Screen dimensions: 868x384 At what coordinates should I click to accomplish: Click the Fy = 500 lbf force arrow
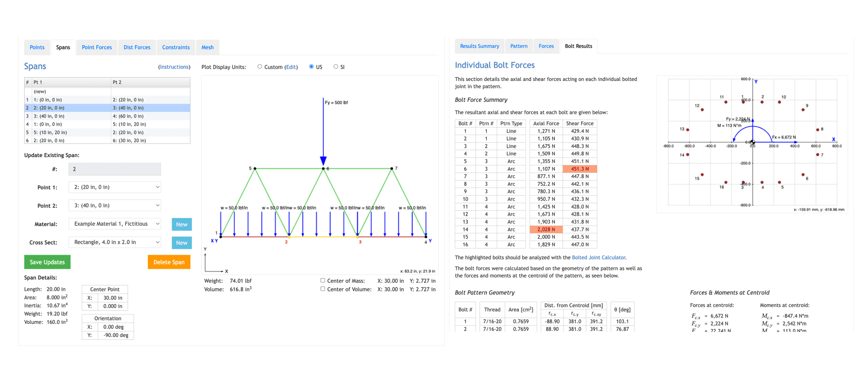pos(323,131)
